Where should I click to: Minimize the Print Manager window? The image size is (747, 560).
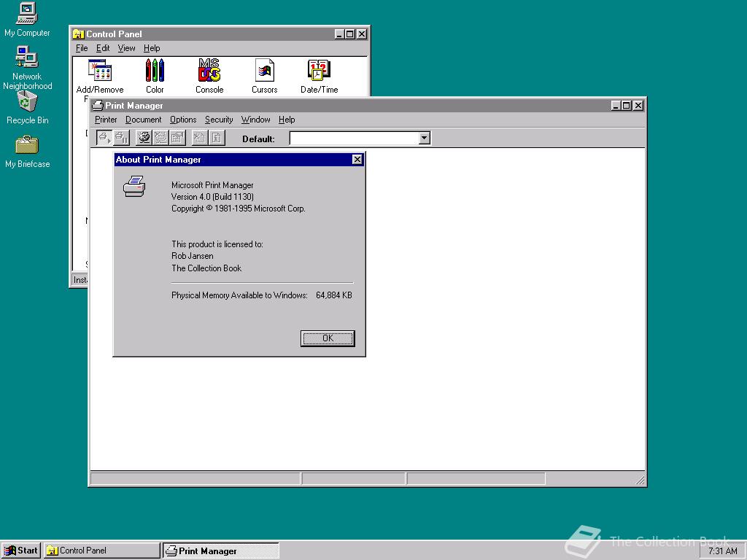pos(616,106)
